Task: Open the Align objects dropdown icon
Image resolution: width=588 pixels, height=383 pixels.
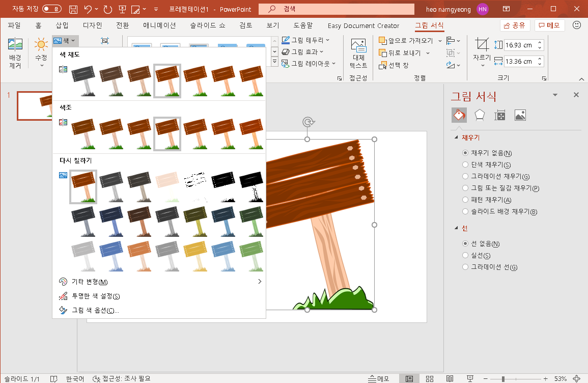Action: (x=453, y=41)
